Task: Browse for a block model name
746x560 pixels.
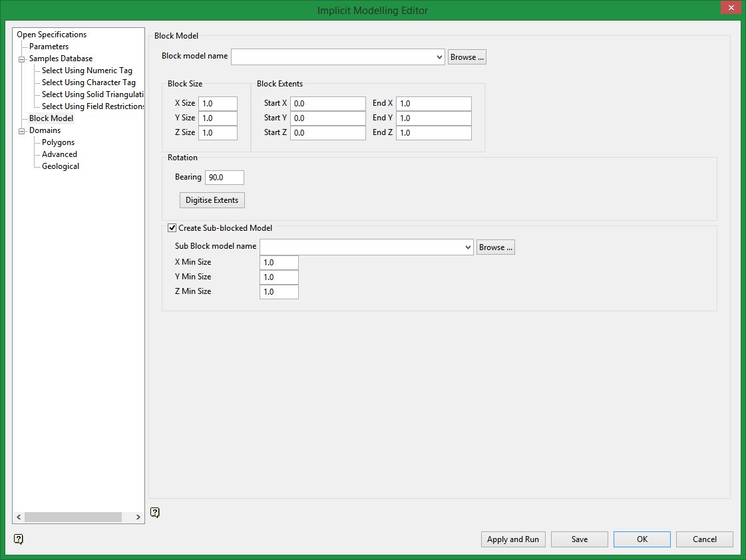Action: 466,57
